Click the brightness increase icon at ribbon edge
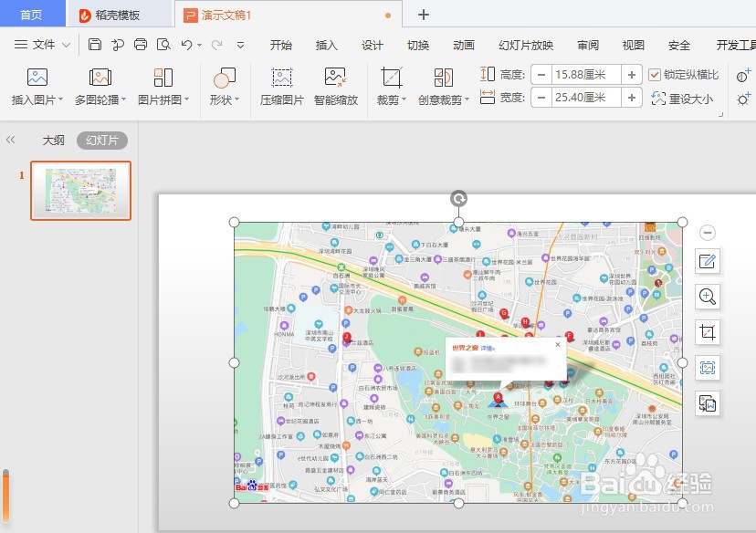The image size is (756, 533). coord(743,99)
